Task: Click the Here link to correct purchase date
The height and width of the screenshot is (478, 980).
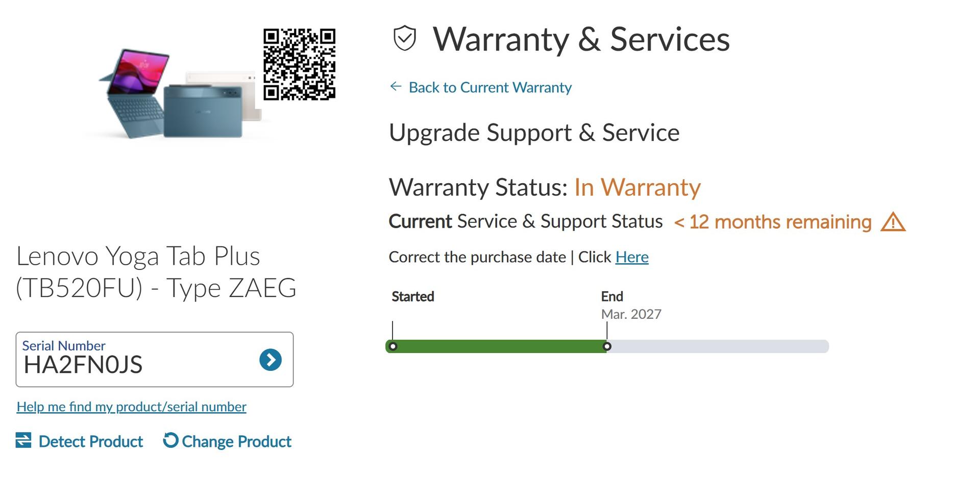Action: click(632, 257)
